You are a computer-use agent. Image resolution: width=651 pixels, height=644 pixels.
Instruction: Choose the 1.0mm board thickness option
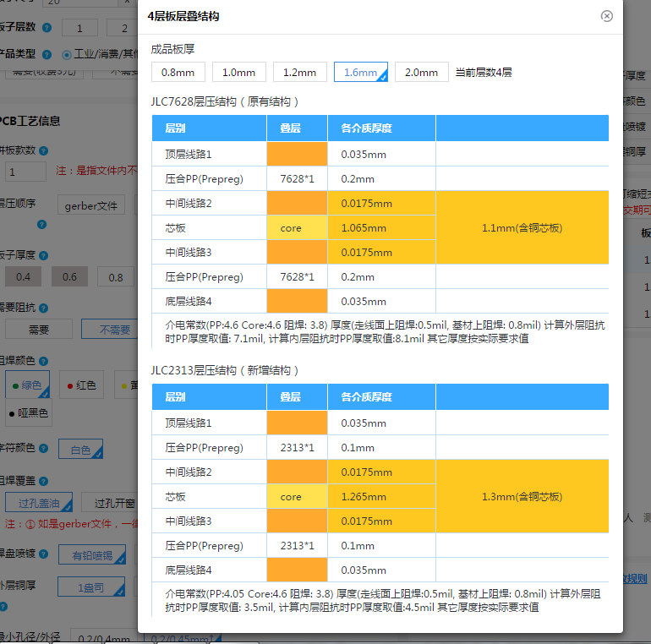pyautogui.click(x=239, y=73)
